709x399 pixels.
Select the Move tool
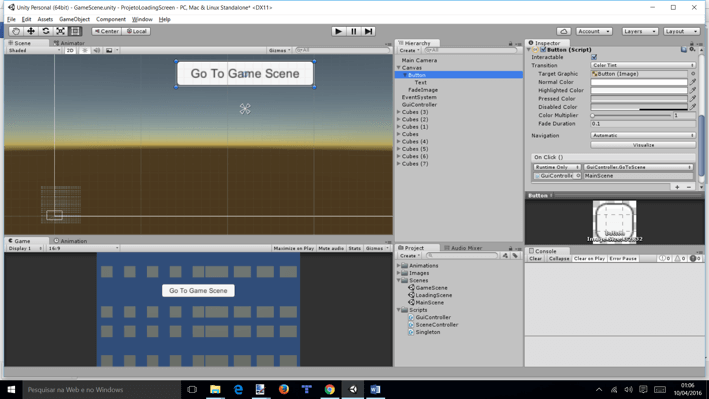point(31,31)
